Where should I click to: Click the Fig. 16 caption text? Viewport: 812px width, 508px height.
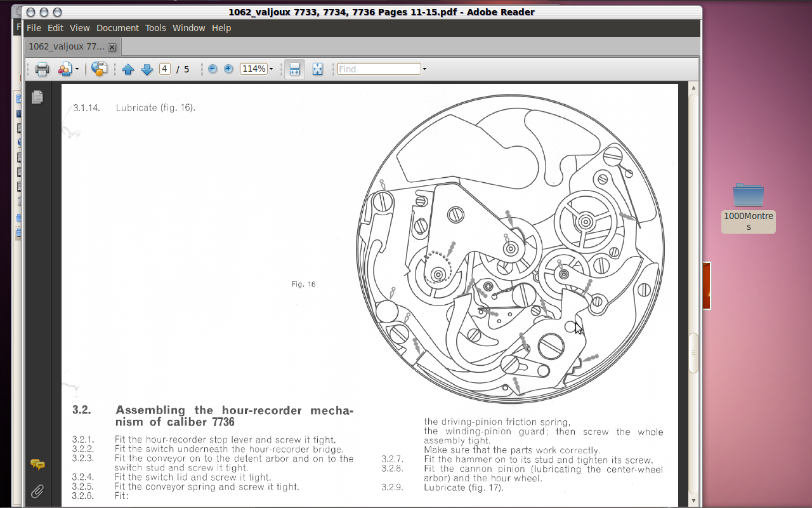pyautogui.click(x=303, y=284)
